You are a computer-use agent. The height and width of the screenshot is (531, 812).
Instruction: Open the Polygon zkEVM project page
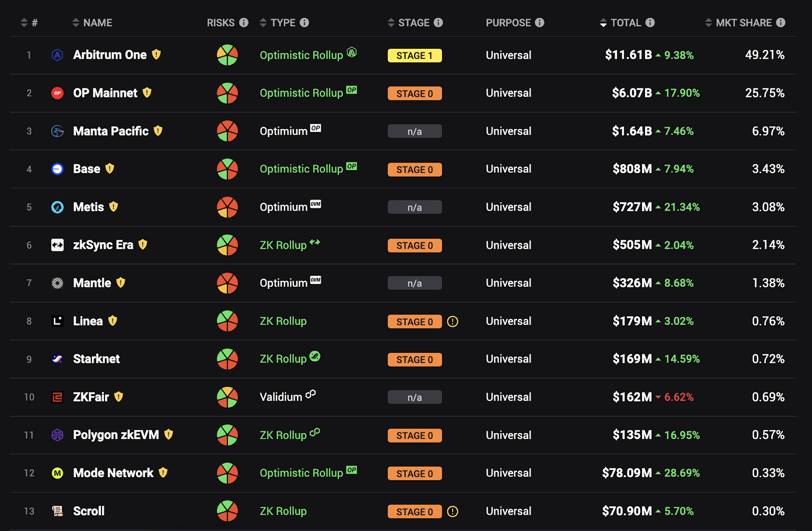coord(116,435)
